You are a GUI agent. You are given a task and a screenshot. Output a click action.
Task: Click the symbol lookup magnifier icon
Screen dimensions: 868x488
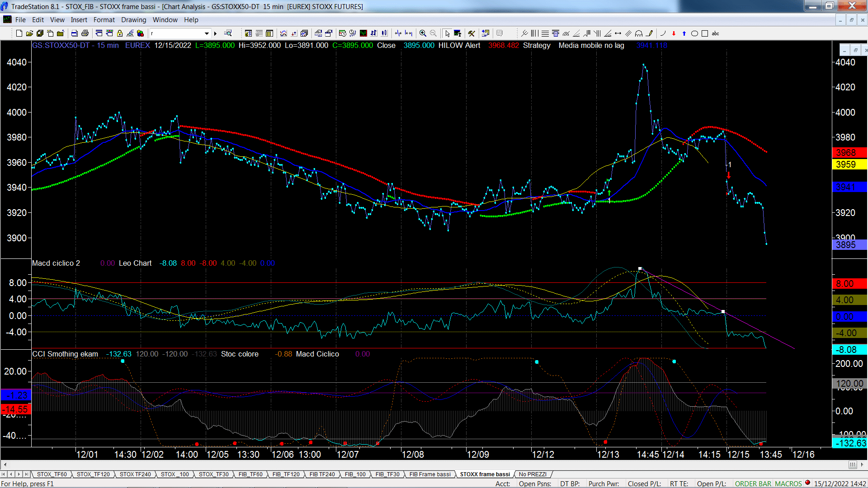coord(228,33)
